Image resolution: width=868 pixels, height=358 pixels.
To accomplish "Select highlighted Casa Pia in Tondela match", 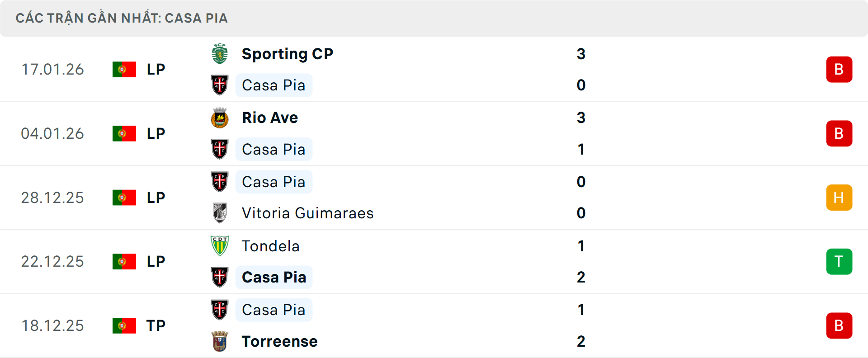I will pyautogui.click(x=274, y=277).
